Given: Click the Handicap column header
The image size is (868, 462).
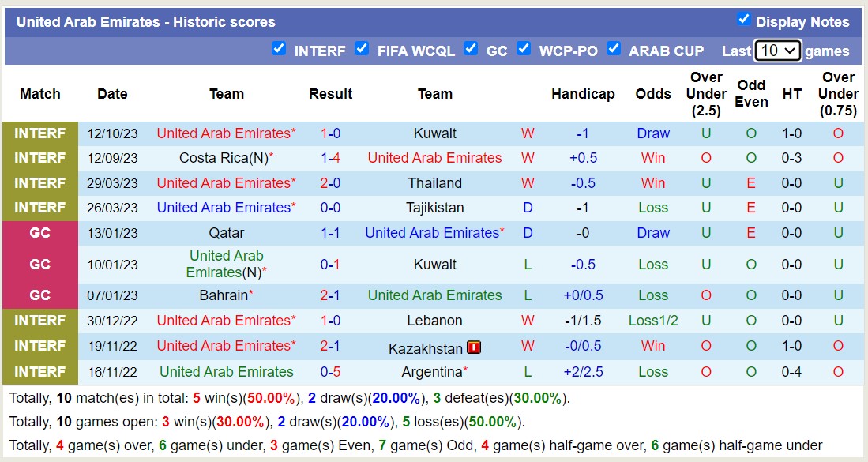Looking at the screenshot, I should (583, 94).
